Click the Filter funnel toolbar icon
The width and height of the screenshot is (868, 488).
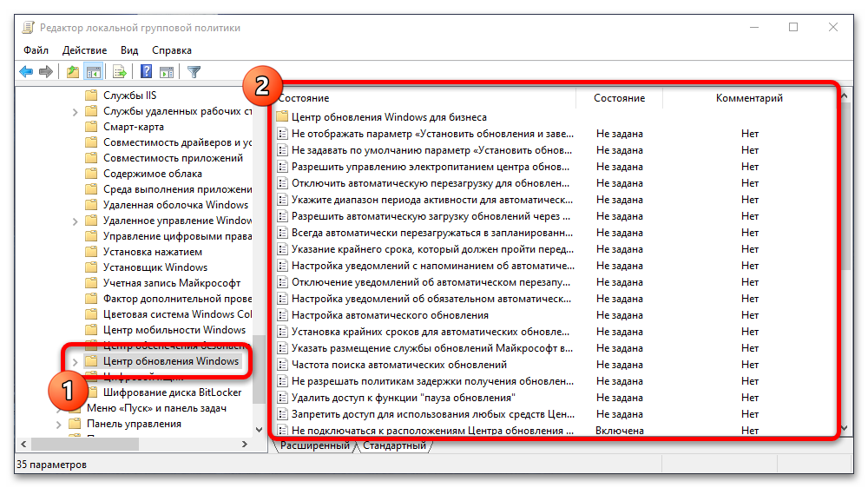pos(194,71)
